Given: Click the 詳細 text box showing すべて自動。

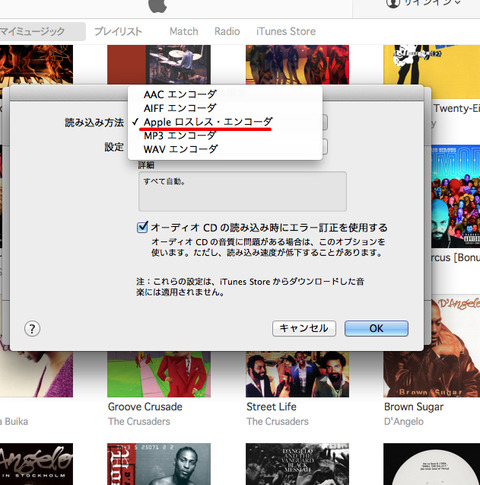Looking at the screenshot, I should coord(242,191).
